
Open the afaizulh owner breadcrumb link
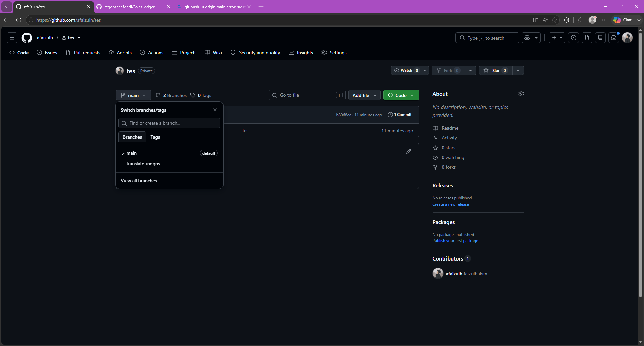[x=45, y=38]
